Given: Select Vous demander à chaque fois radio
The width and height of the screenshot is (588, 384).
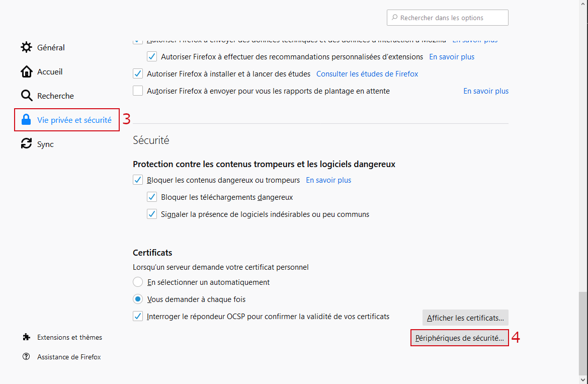Looking at the screenshot, I should tap(138, 299).
